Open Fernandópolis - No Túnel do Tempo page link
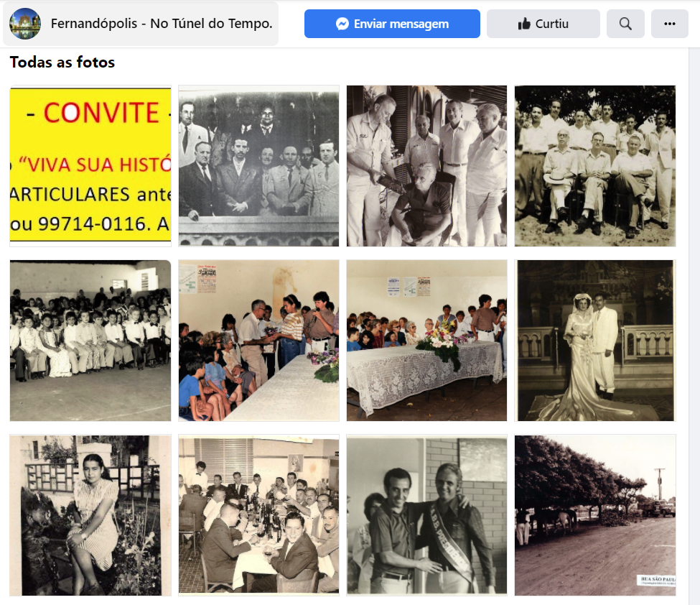 (x=161, y=23)
